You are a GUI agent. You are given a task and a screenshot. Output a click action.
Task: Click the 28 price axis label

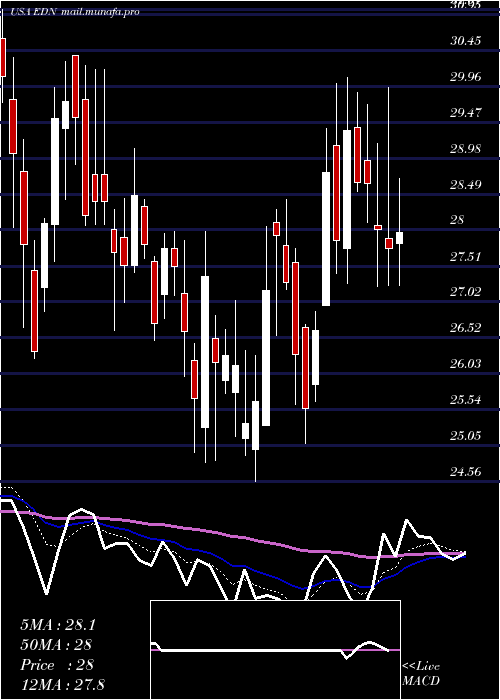[457, 220]
